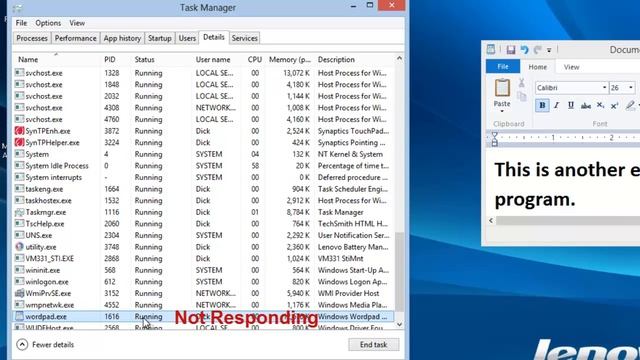640x360 pixels.
Task: Select the SynTPHelper.exe process icon
Action: 19,142
